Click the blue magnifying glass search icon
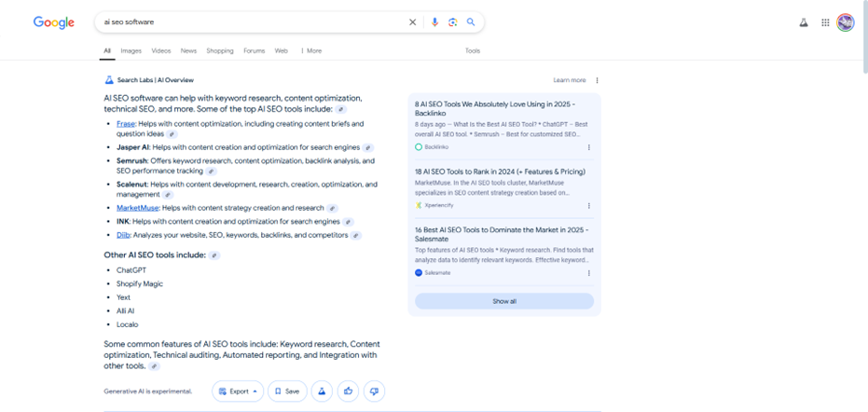The height and width of the screenshot is (412, 868). 471,22
